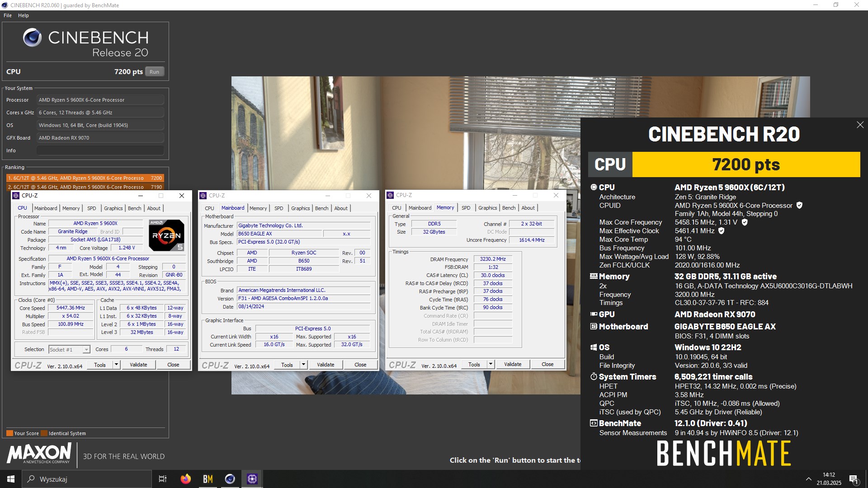Click the BenchMate CPU section icon

[x=594, y=187]
